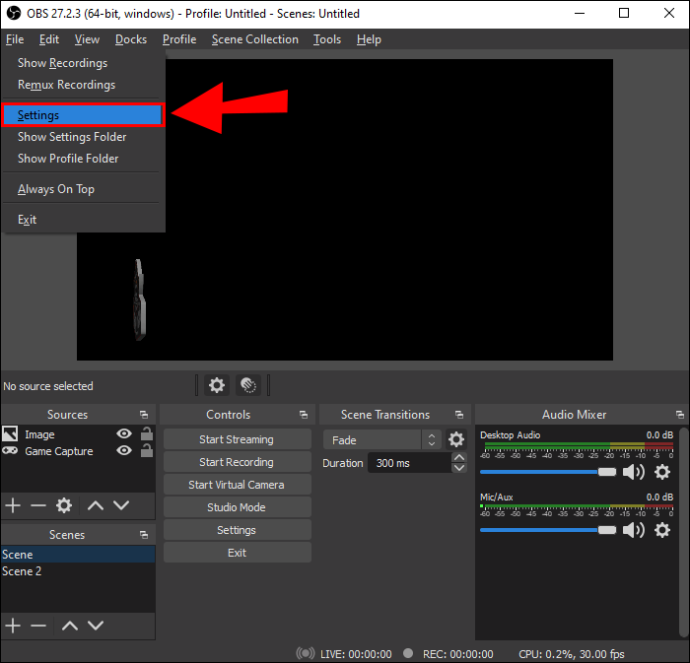This screenshot has width=690, height=663.
Task: Select Scene in Scenes list
Action: pos(78,554)
